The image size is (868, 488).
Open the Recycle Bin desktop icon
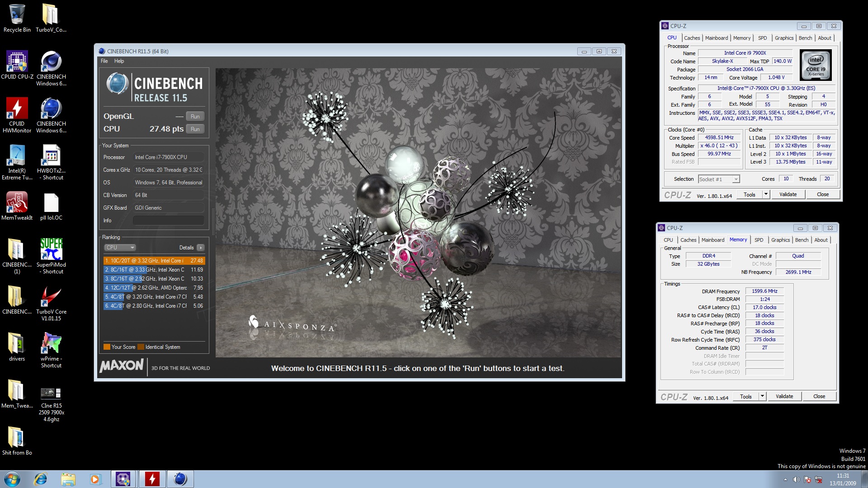click(17, 18)
